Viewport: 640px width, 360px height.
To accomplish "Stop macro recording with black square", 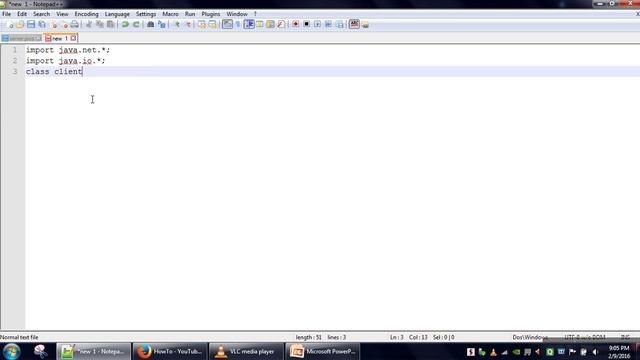I will [x=307, y=24].
